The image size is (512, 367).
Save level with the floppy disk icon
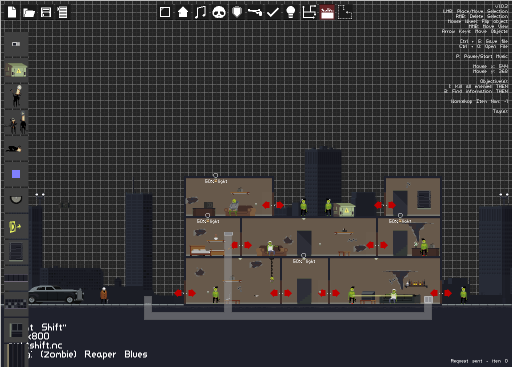46,12
